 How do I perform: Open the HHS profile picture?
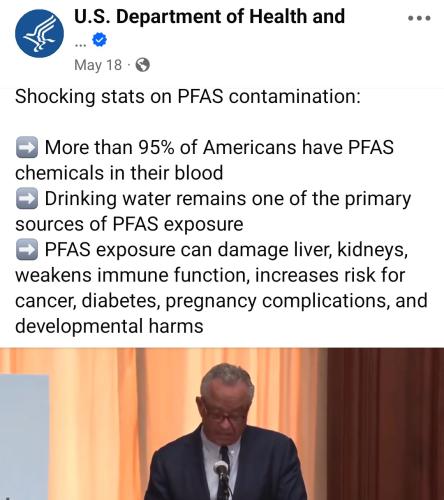39,33
